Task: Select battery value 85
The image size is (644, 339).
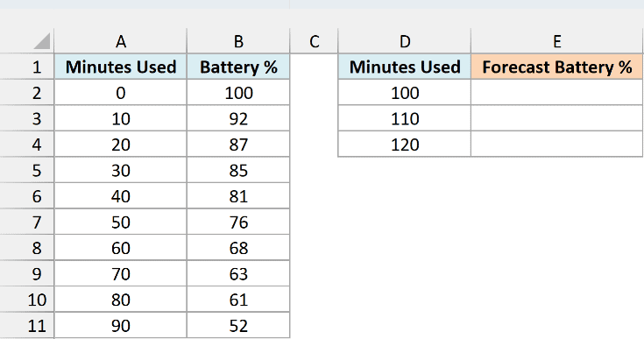Action: coord(238,170)
